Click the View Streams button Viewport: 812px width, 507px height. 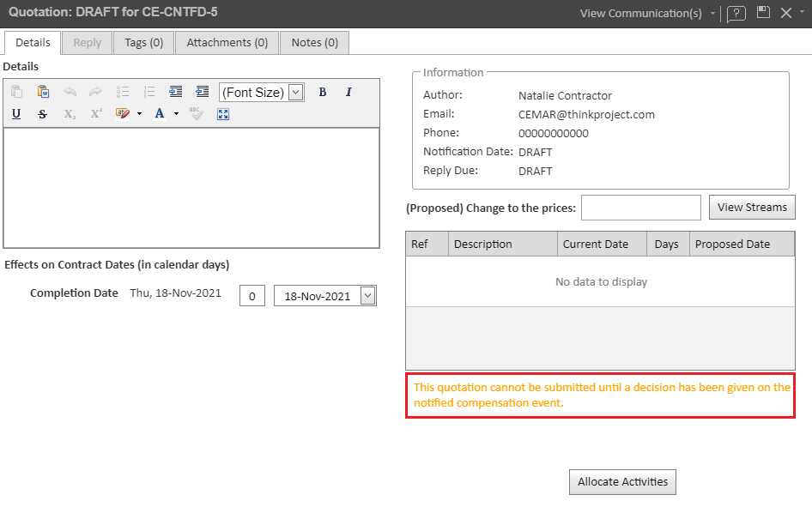pos(752,208)
